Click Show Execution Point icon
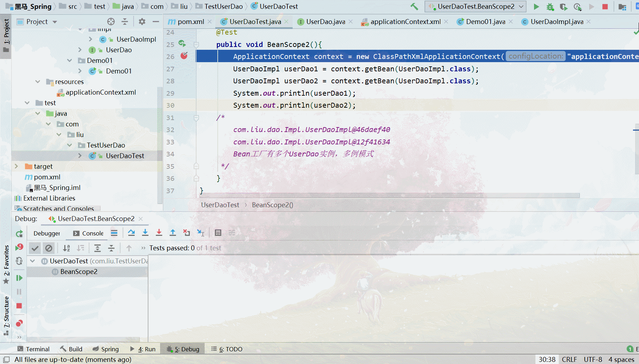The width and height of the screenshot is (639, 364). coord(114,233)
